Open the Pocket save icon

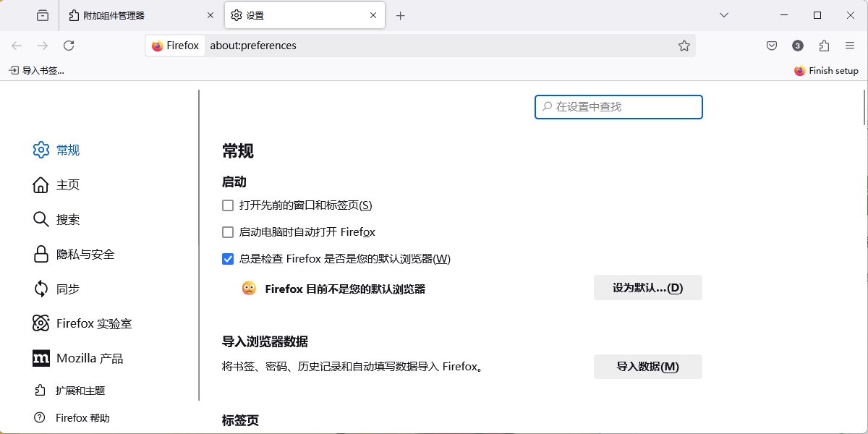click(772, 46)
